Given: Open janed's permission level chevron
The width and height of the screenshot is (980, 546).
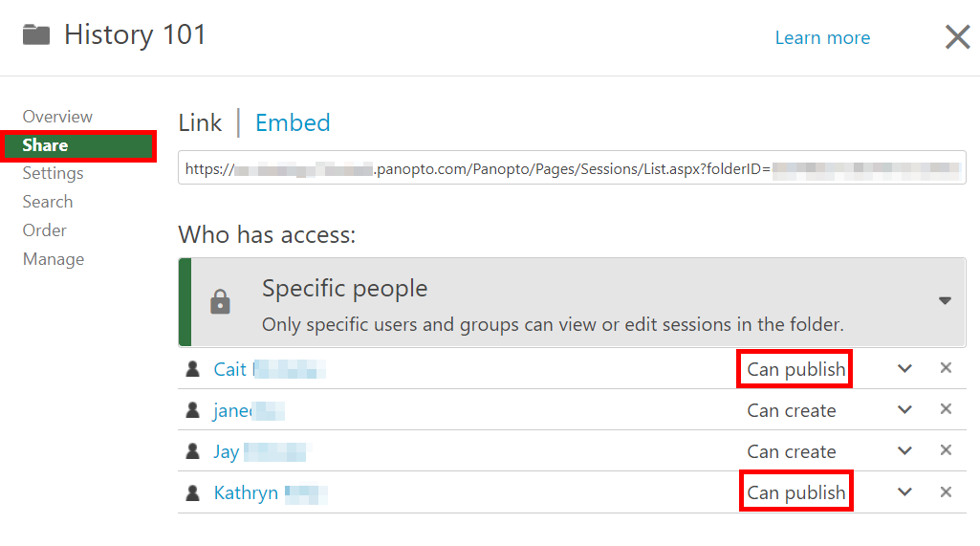Looking at the screenshot, I should coord(904,410).
